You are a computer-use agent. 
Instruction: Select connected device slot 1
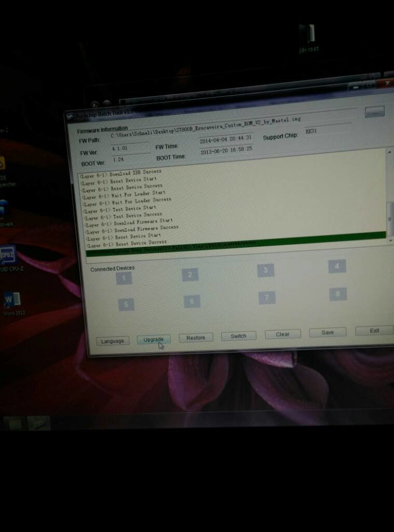[124, 278]
